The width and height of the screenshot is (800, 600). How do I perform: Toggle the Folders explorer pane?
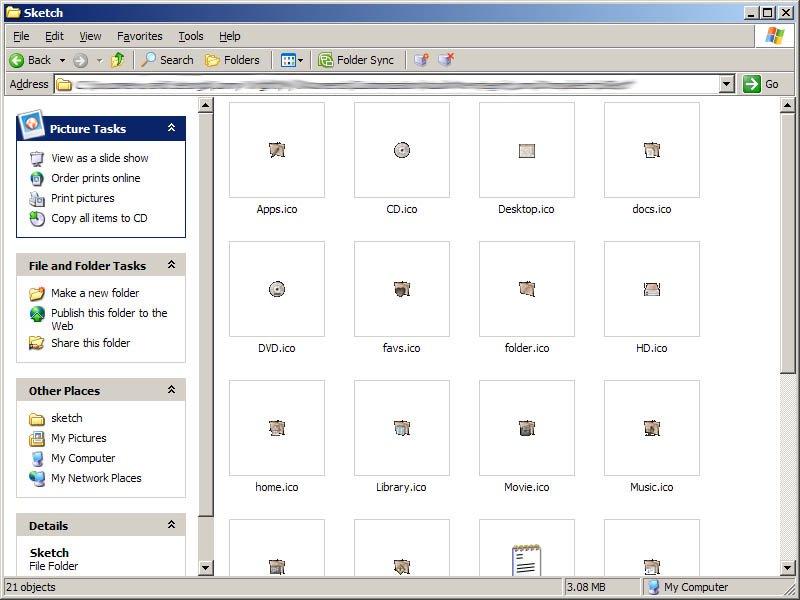[x=234, y=59]
